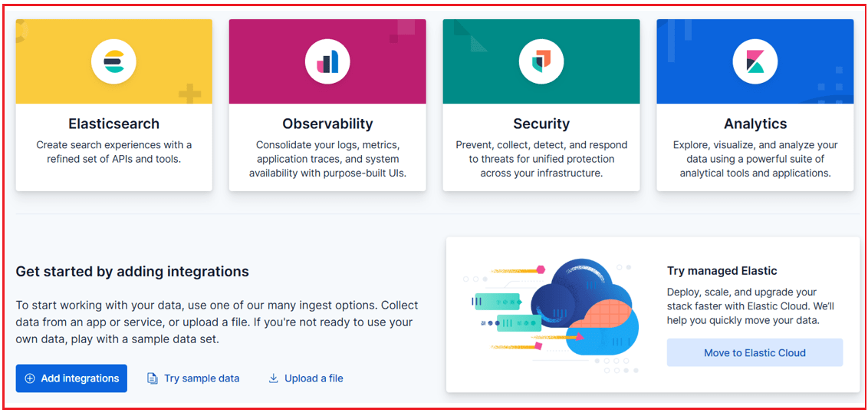Choose the Upload a file link

tap(314, 378)
